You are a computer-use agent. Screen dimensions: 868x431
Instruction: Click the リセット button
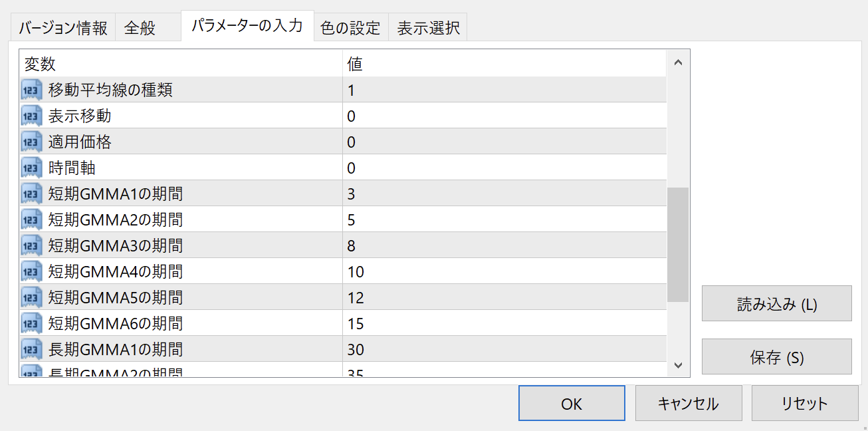tap(804, 403)
